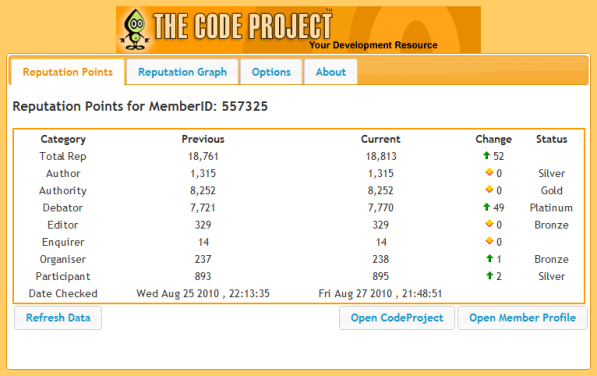Open the Options tab
This screenshot has height=376, width=597.
(271, 72)
